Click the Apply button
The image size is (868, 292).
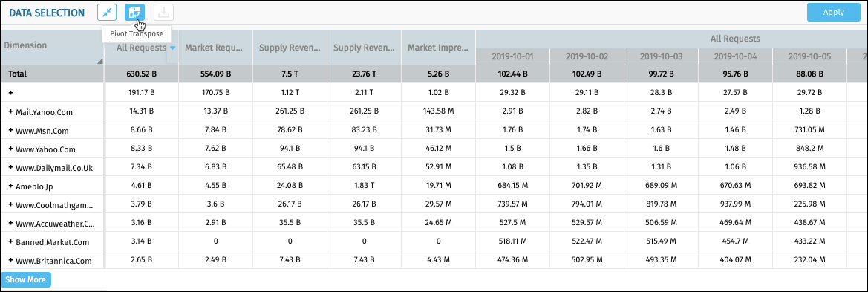[833, 12]
